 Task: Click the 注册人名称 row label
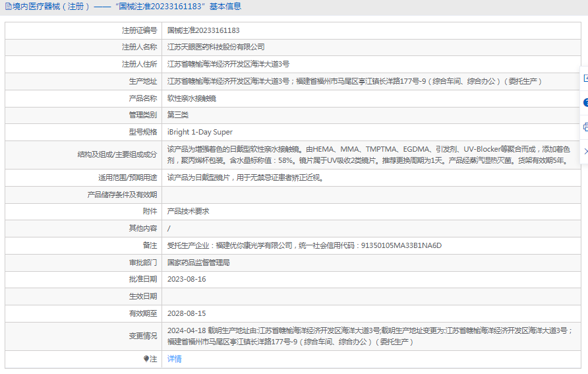140,47
